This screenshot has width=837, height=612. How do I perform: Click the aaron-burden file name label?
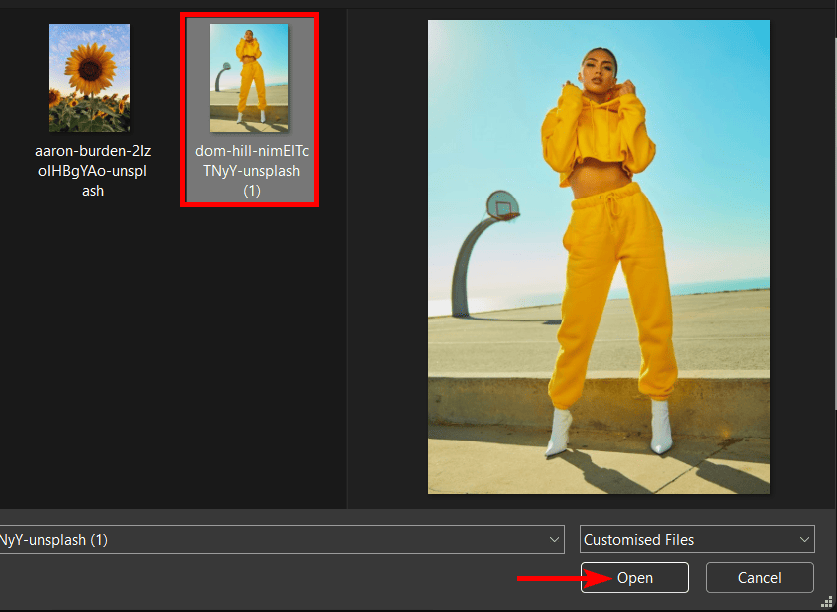point(91,171)
